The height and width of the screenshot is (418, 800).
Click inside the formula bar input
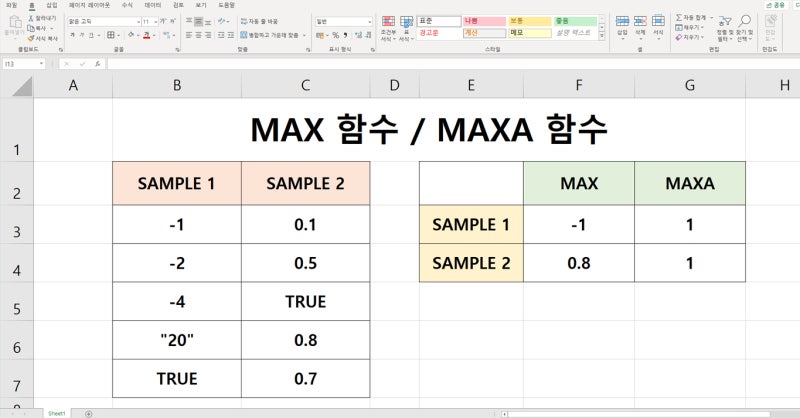(x=453, y=64)
